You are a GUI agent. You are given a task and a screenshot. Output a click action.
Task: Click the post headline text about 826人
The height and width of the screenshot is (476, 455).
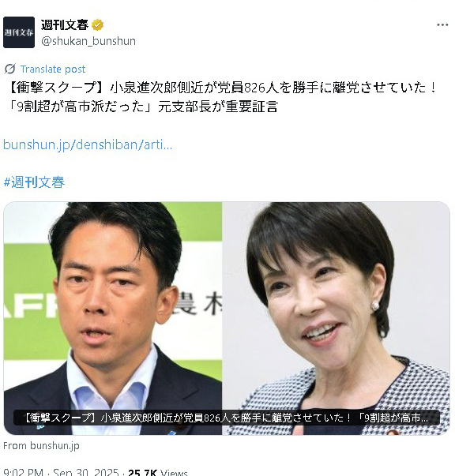pyautogui.click(x=222, y=88)
